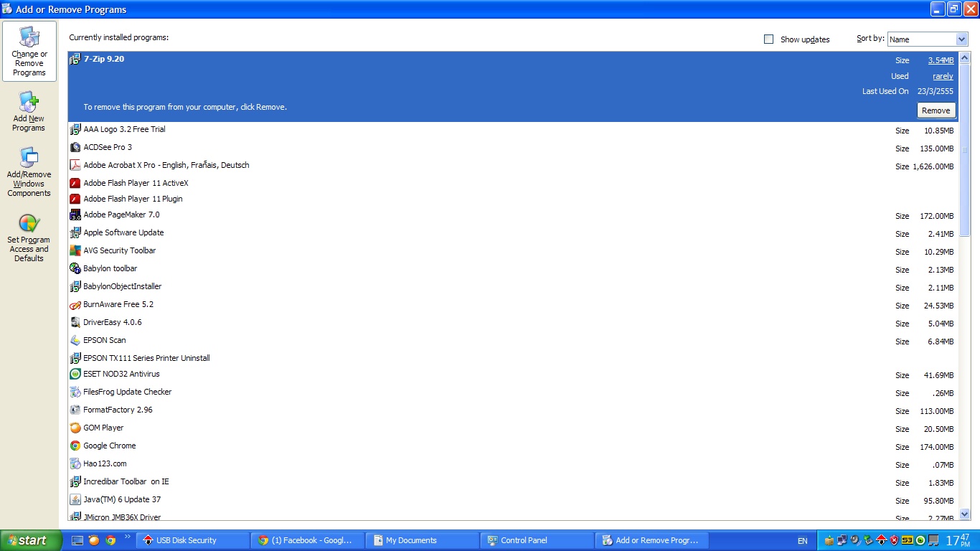Select the AVG Security Toolbar icon
Screen dimensions: 980x551
point(75,251)
